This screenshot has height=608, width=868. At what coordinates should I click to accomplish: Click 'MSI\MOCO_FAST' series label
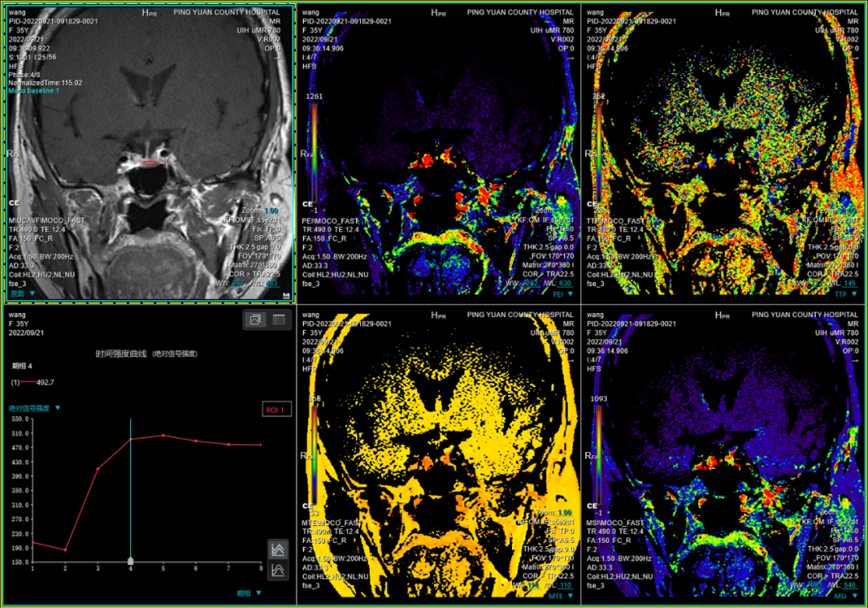(616, 523)
